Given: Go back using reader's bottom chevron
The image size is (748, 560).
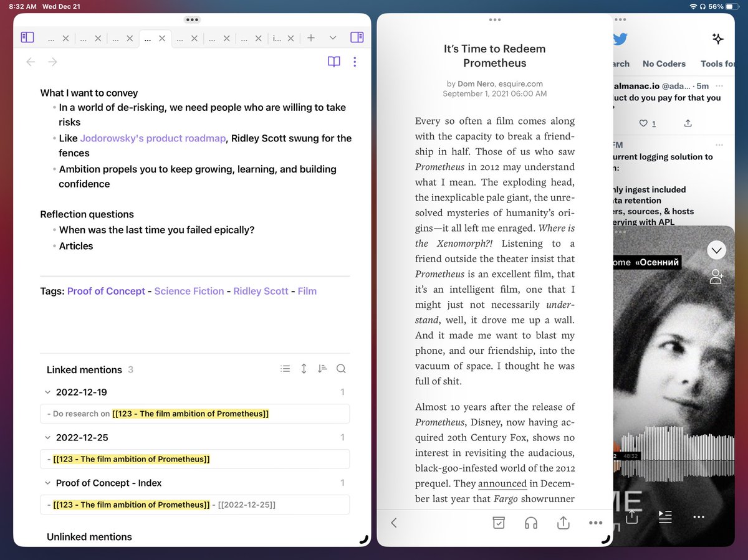Looking at the screenshot, I should point(393,523).
